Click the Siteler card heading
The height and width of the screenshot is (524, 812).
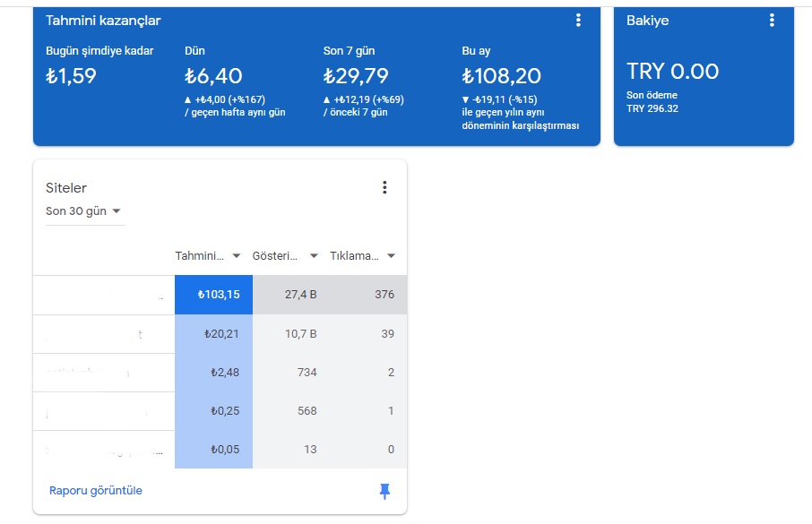[66, 188]
